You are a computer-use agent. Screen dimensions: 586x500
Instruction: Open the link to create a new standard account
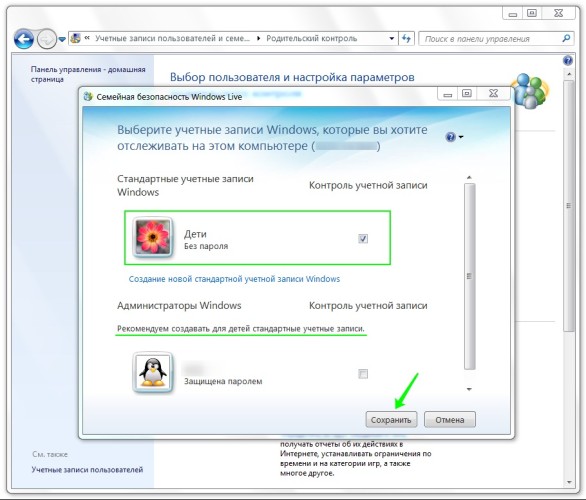pyautogui.click(x=234, y=279)
